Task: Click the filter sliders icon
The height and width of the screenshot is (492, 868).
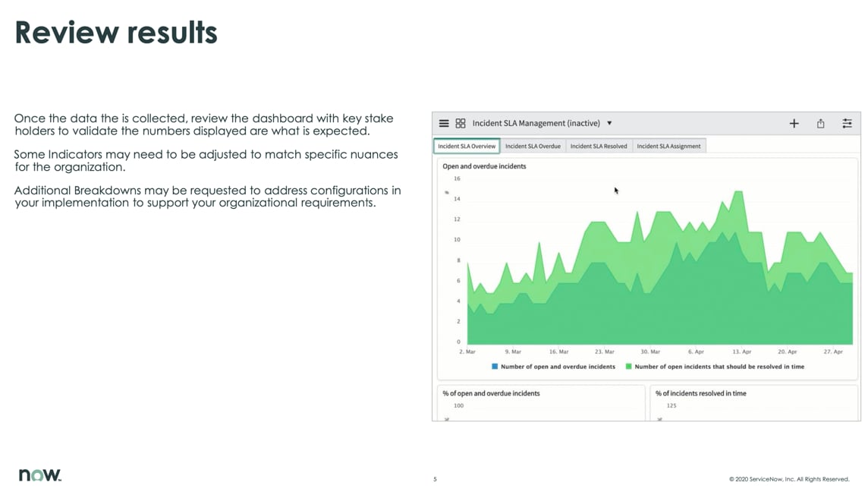Action: coord(847,122)
